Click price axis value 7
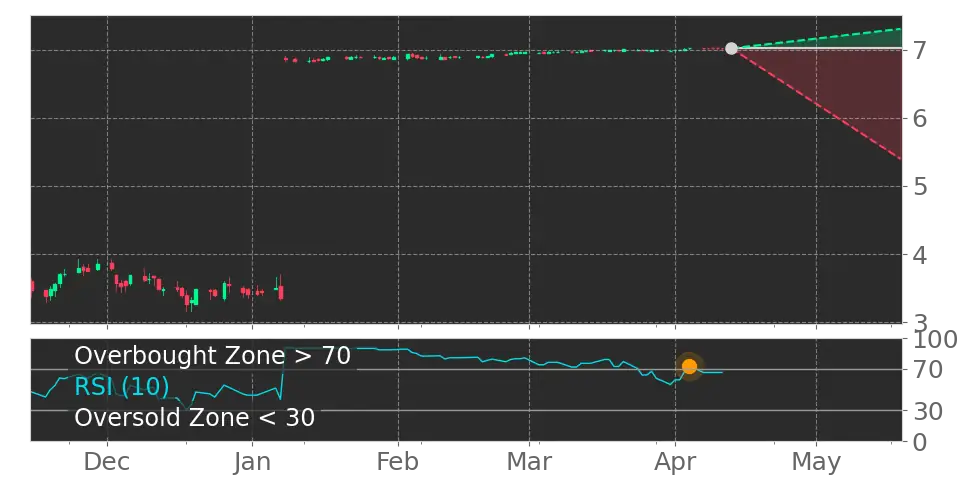 pos(920,50)
